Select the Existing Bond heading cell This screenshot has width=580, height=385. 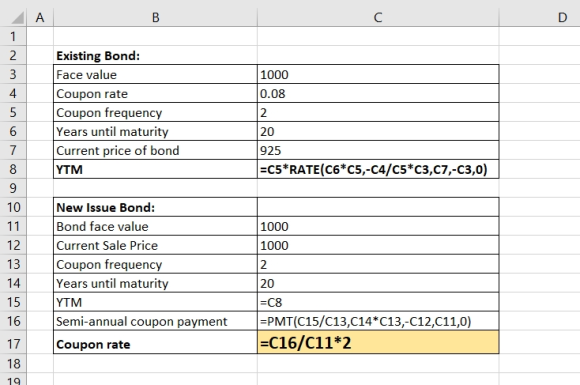pos(155,55)
